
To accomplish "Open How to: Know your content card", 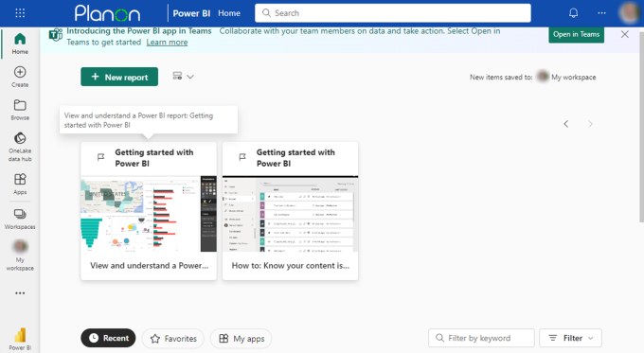I will (x=290, y=211).
